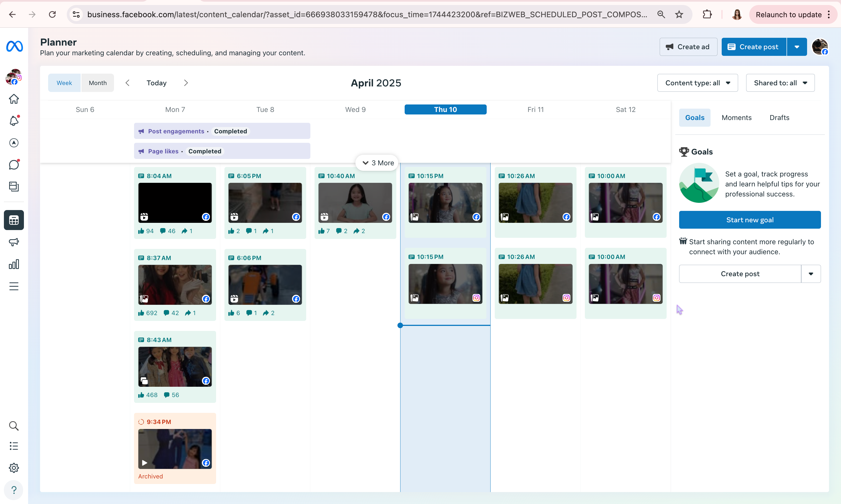Open Shared to: all dropdown
The height and width of the screenshot is (504, 841).
coord(780,83)
